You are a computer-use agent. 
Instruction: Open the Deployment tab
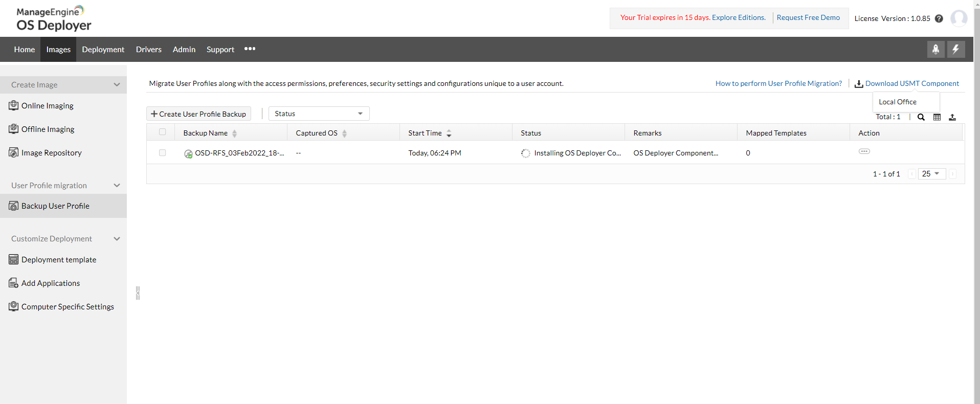[x=103, y=50]
